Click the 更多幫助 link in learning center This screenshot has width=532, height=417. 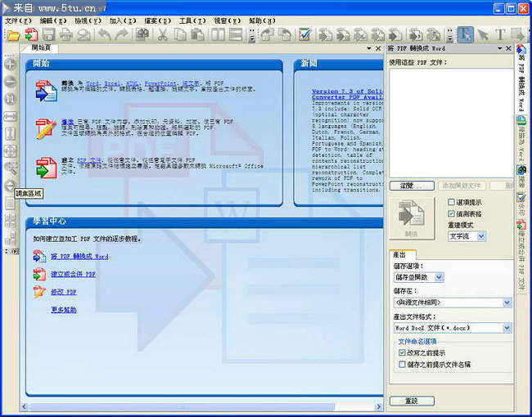tap(63, 310)
